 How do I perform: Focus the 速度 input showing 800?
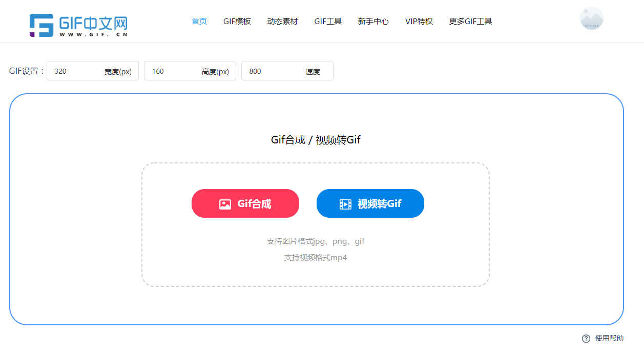pyautogui.click(x=287, y=71)
